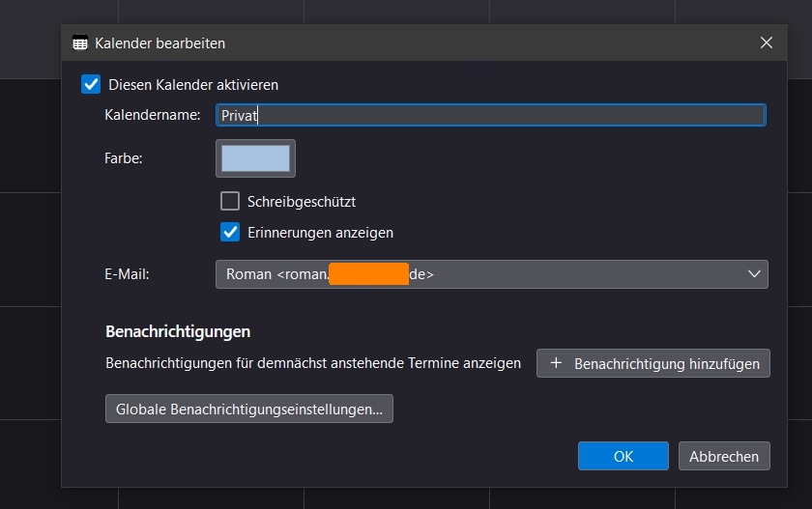The height and width of the screenshot is (509, 812).
Task: Click the Farbe label
Action: 124,158
